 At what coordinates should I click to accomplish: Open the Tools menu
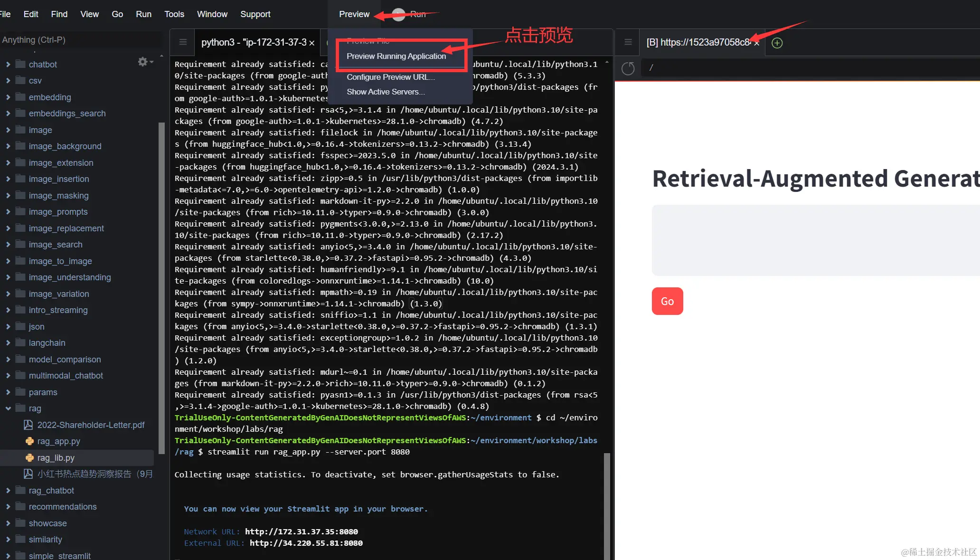point(174,14)
